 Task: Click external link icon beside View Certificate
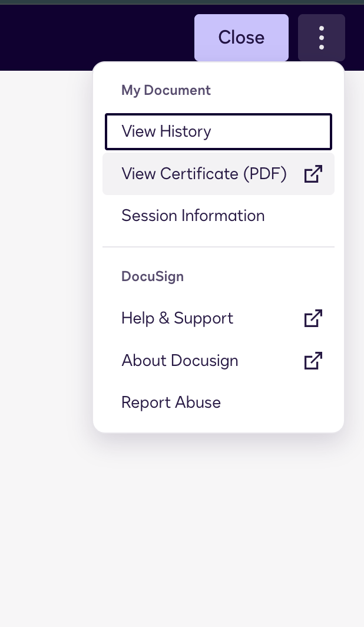coord(313,174)
